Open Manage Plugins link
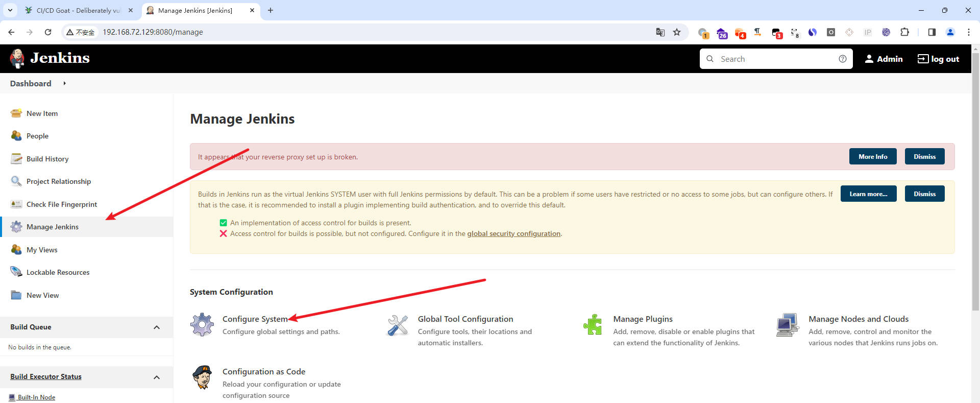Image resolution: width=980 pixels, height=403 pixels. pos(643,319)
